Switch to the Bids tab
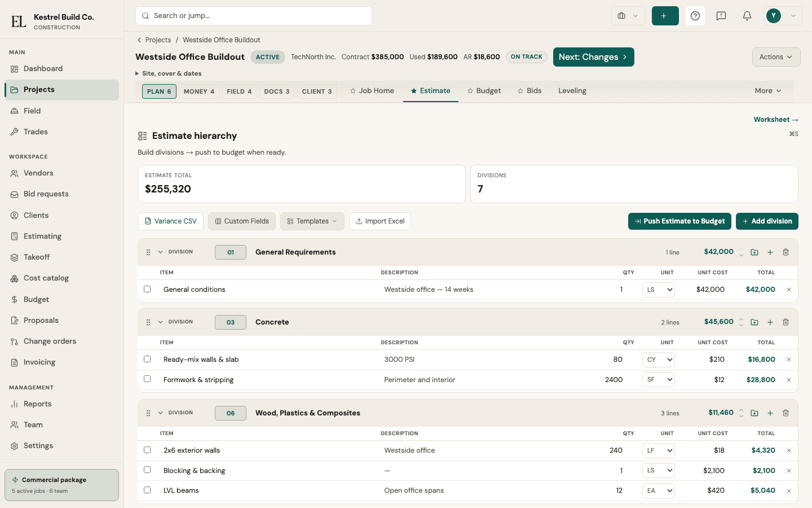 pos(529,91)
